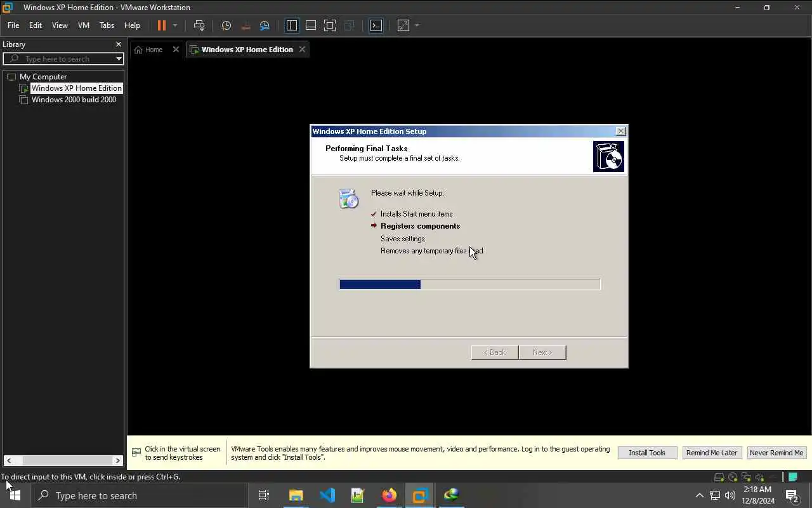Open the power options dropdown next to pause

click(175, 25)
